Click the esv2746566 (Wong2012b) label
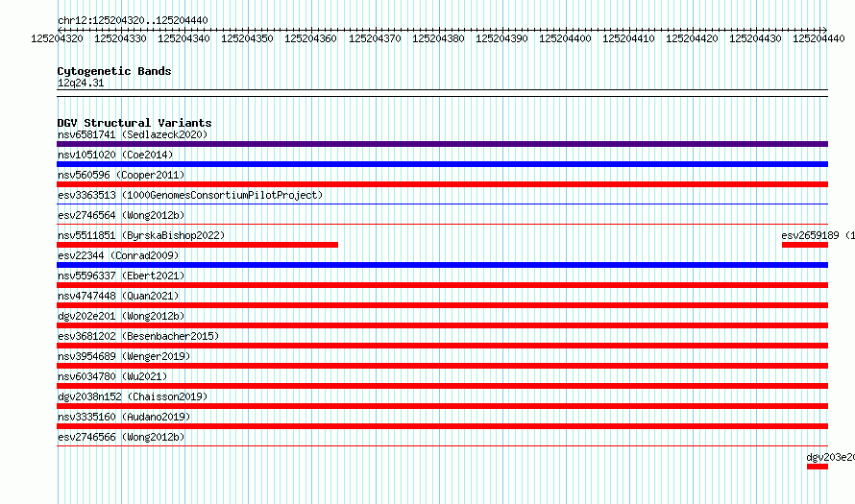This screenshot has height=504, width=855. [x=121, y=437]
